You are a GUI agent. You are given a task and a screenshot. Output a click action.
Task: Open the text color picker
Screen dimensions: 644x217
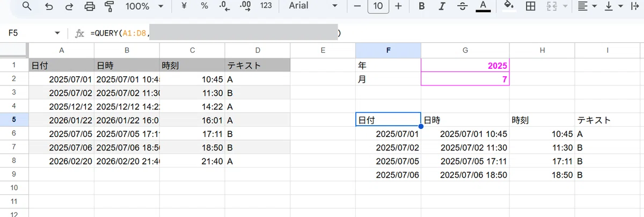(483, 6)
